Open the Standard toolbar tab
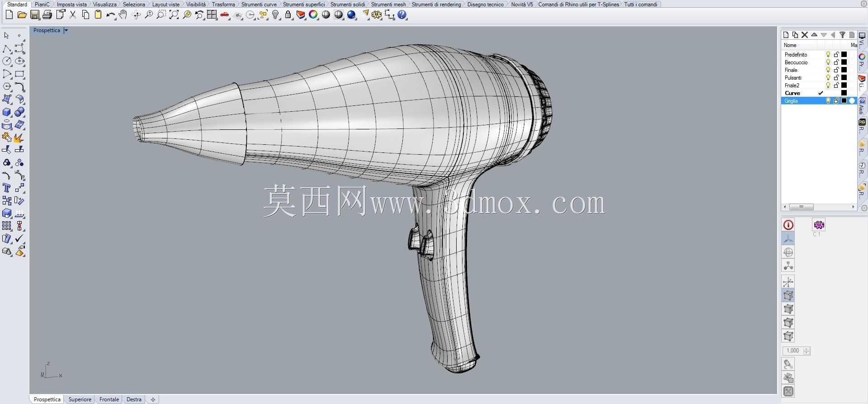The height and width of the screenshot is (404, 868). pyautogui.click(x=17, y=4)
